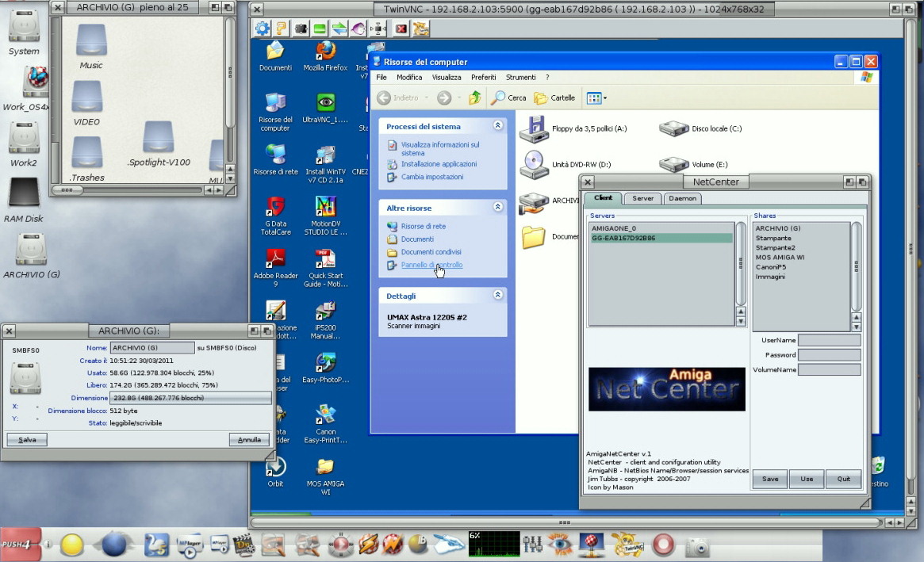Click the Use button in NetCenter

(806, 479)
